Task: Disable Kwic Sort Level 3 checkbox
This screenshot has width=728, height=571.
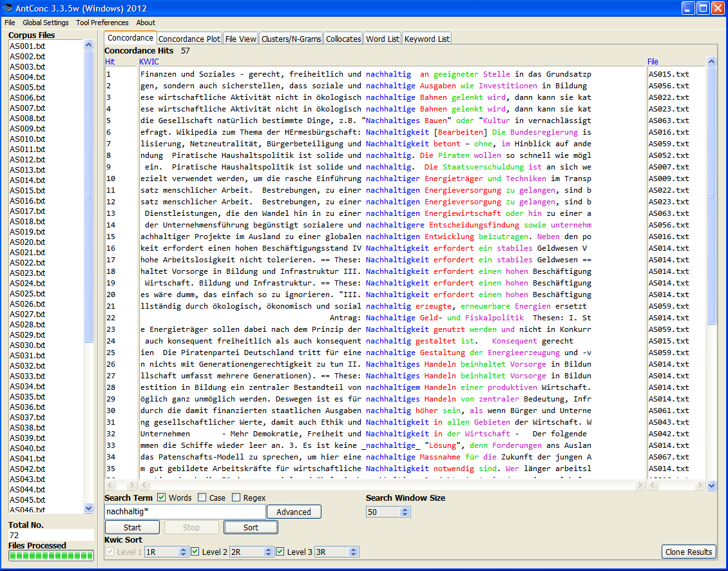Action: 280,552
